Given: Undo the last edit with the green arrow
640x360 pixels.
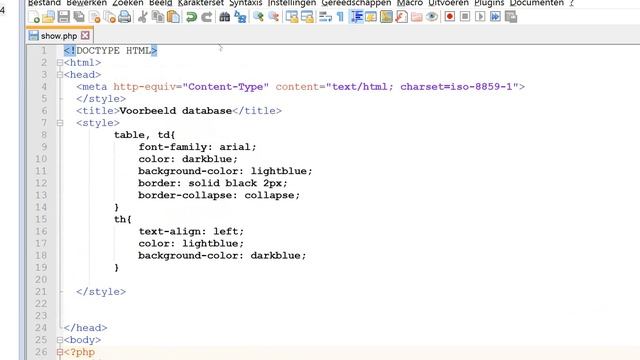Looking at the screenshot, I should (x=191, y=17).
